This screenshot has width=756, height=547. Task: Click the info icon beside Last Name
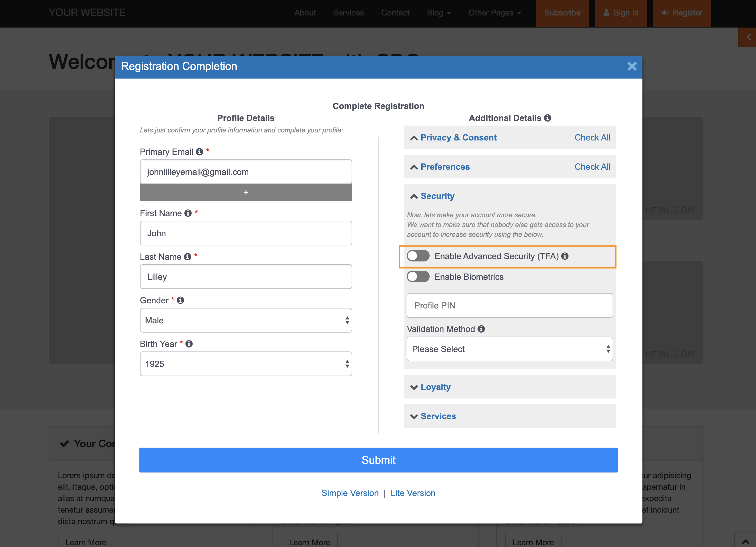(x=188, y=257)
